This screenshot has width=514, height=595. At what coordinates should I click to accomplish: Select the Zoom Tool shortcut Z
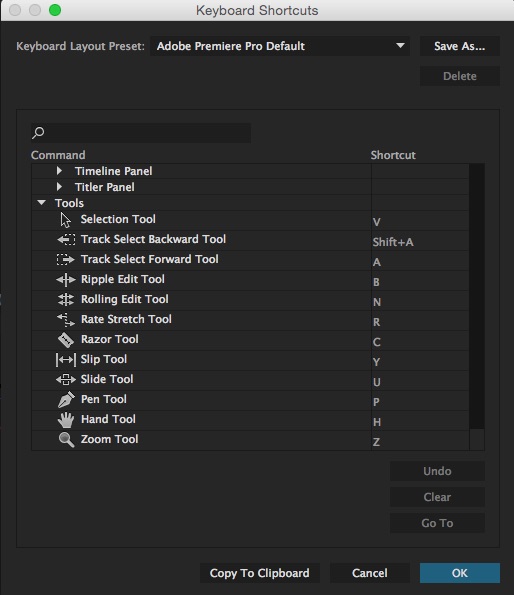[376, 442]
